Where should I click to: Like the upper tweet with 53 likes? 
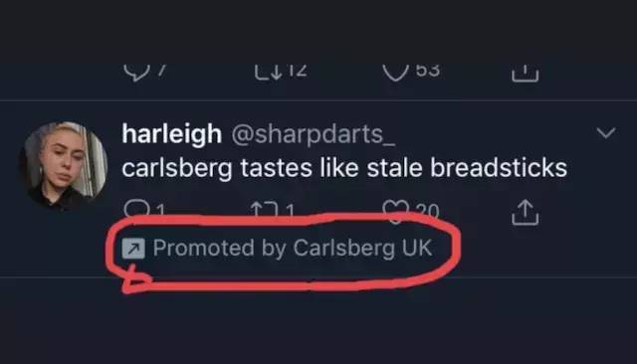(396, 73)
